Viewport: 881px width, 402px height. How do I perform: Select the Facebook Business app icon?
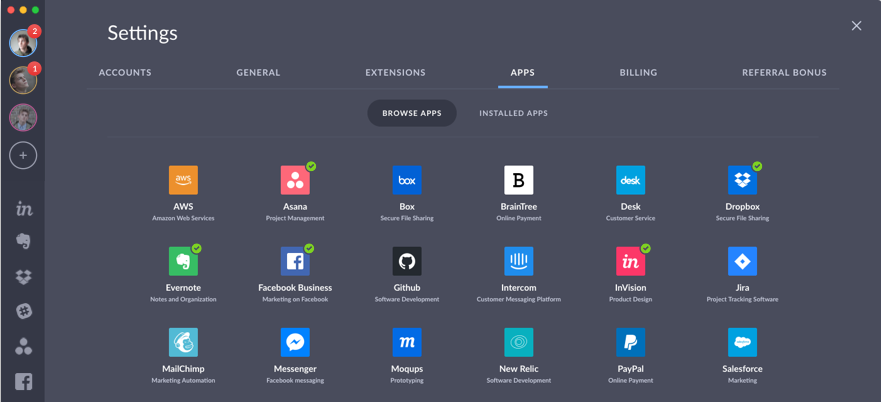tap(295, 261)
